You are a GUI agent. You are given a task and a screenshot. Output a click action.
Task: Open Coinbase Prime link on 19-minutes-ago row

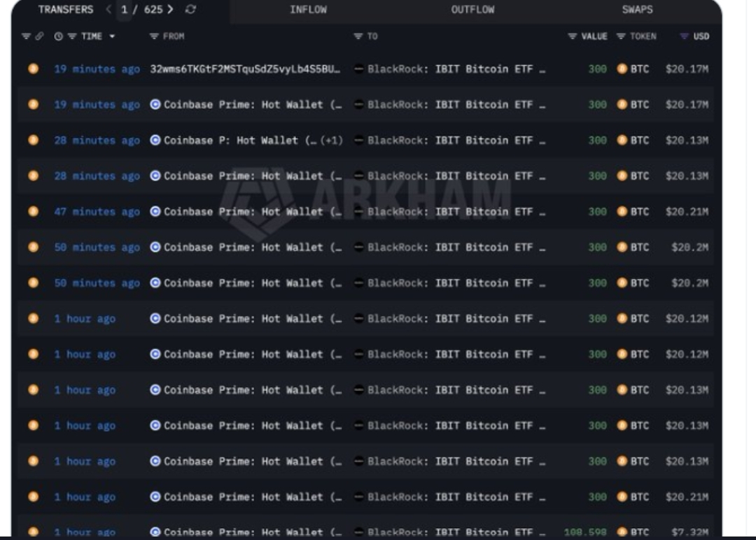(253, 104)
